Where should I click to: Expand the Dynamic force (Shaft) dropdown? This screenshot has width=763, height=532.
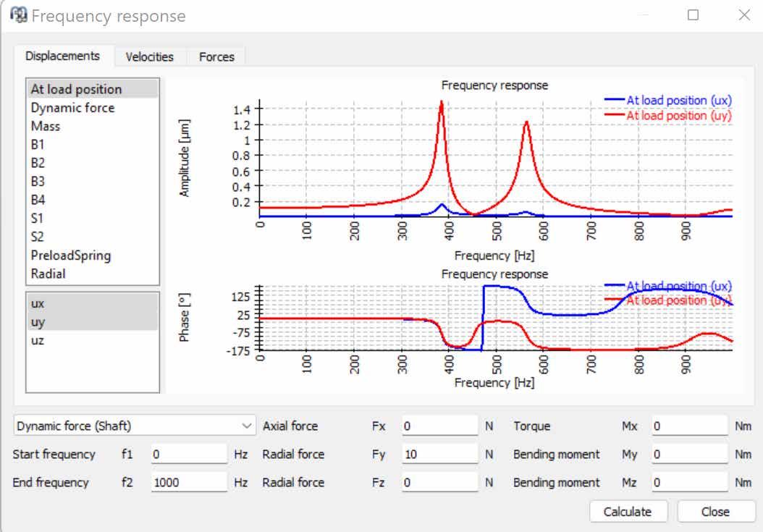tap(135, 426)
